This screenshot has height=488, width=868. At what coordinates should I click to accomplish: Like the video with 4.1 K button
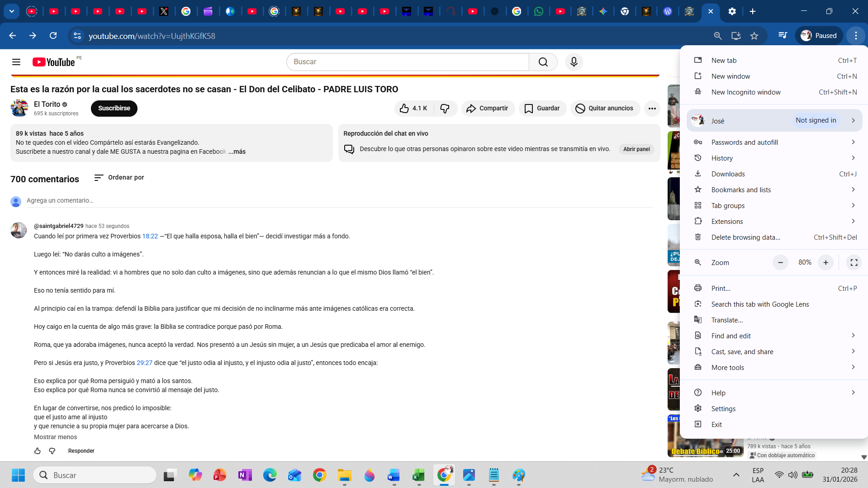point(413,109)
